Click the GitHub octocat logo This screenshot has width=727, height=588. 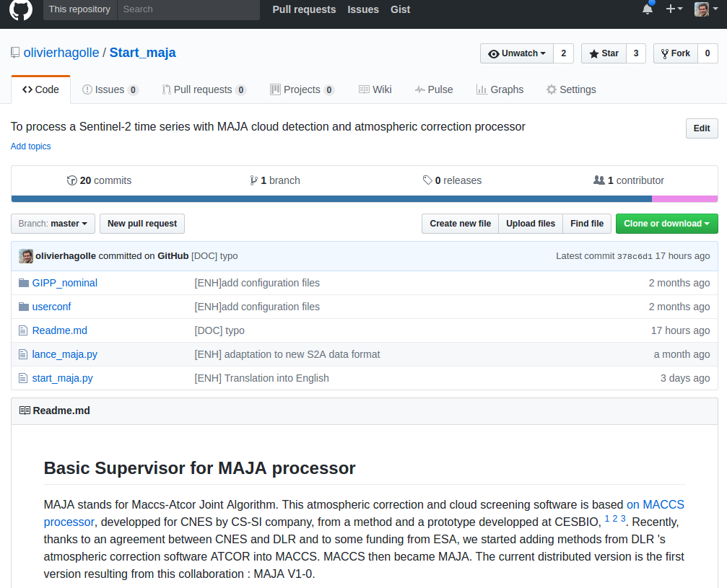[x=21, y=9]
